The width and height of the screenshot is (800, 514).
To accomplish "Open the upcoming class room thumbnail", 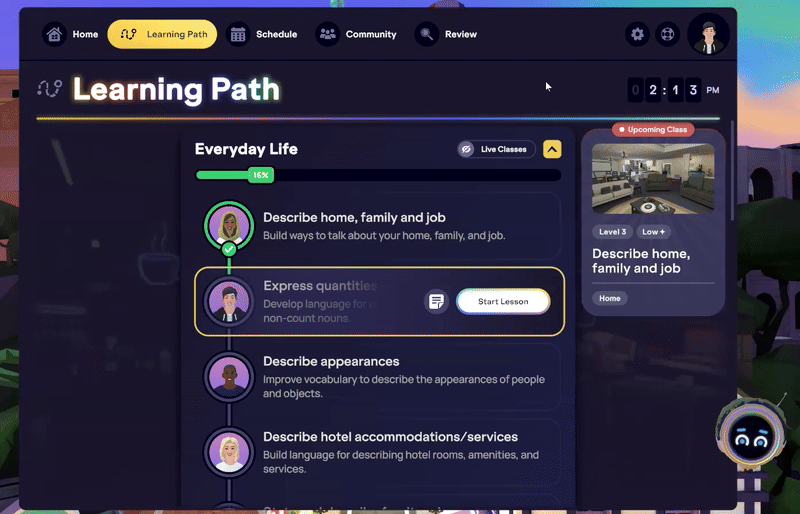I will (x=652, y=178).
